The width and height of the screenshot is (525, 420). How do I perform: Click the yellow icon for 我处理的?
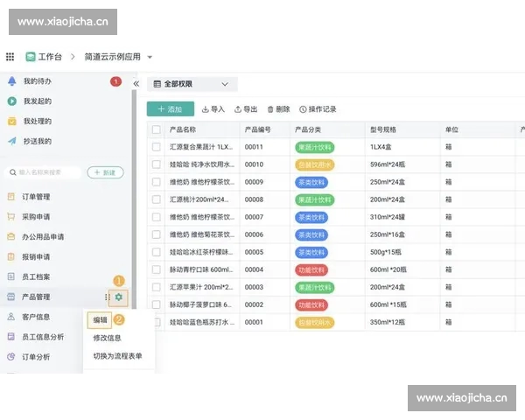(x=12, y=122)
